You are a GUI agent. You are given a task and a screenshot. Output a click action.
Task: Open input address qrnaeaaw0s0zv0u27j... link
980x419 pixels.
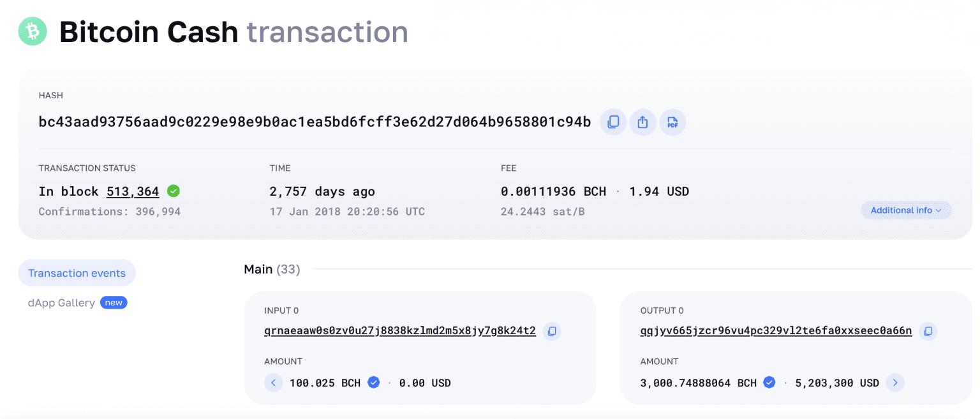[x=400, y=331]
